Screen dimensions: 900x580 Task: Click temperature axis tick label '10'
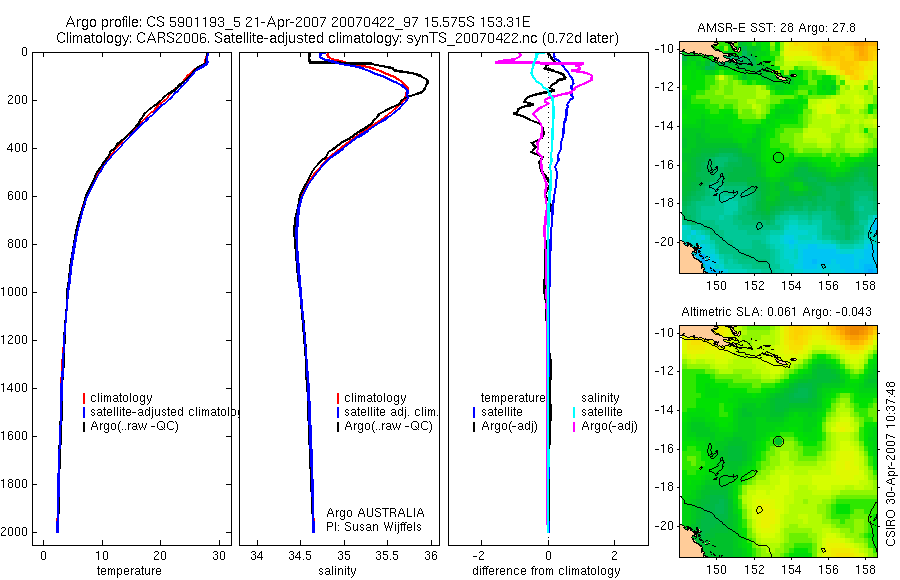(102, 556)
